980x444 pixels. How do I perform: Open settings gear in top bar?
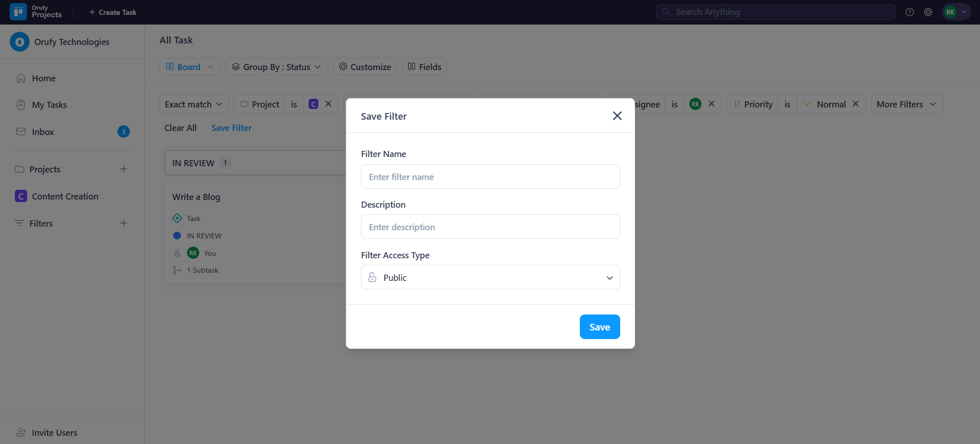928,12
